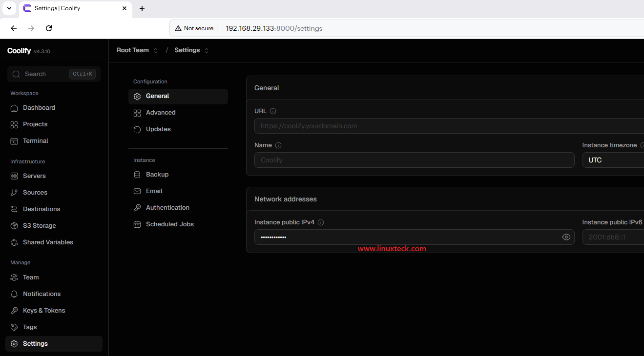The image size is (644, 356).
Task: Click the Tags icon in sidebar
Action: [14, 327]
